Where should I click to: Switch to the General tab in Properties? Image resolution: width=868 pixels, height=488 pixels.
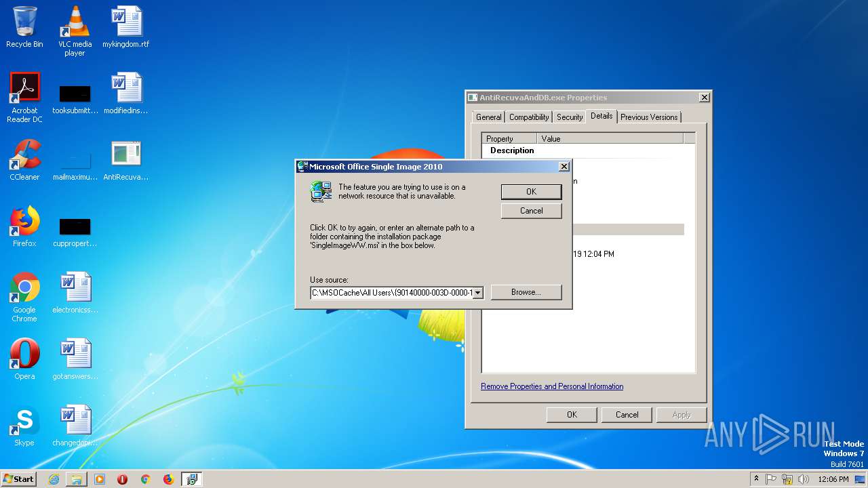488,117
